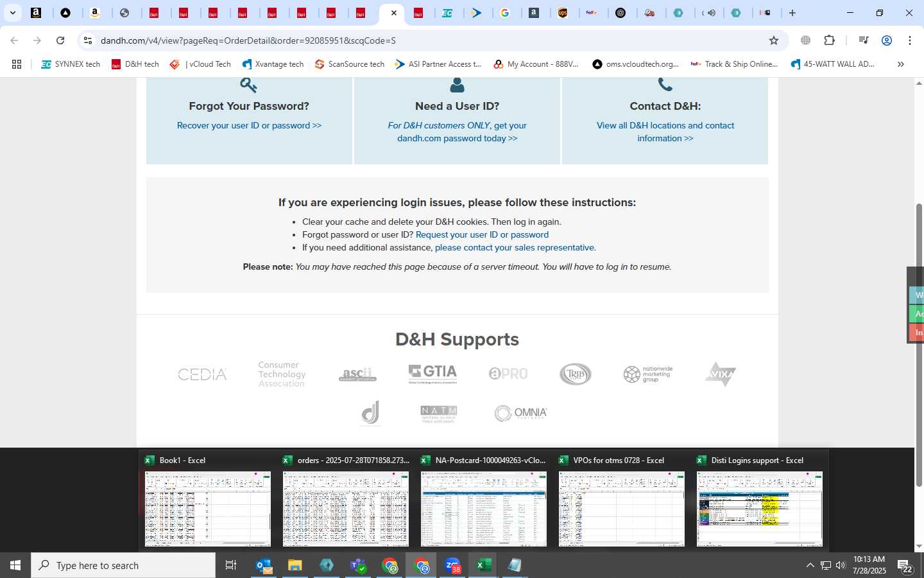
Task: Open the Chrome profile avatar
Action: point(887,40)
